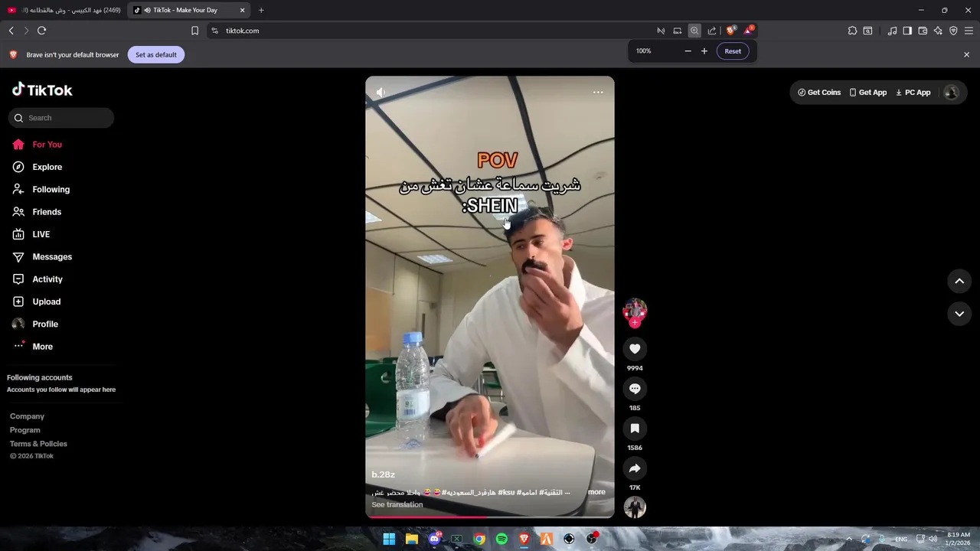Like the video with heart icon
The image size is (980, 551).
635,349
